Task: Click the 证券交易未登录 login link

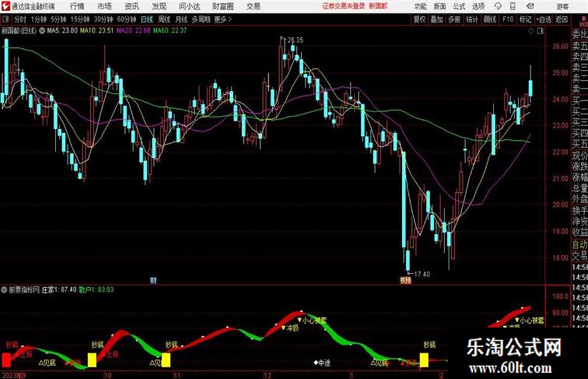Action: [x=343, y=6]
